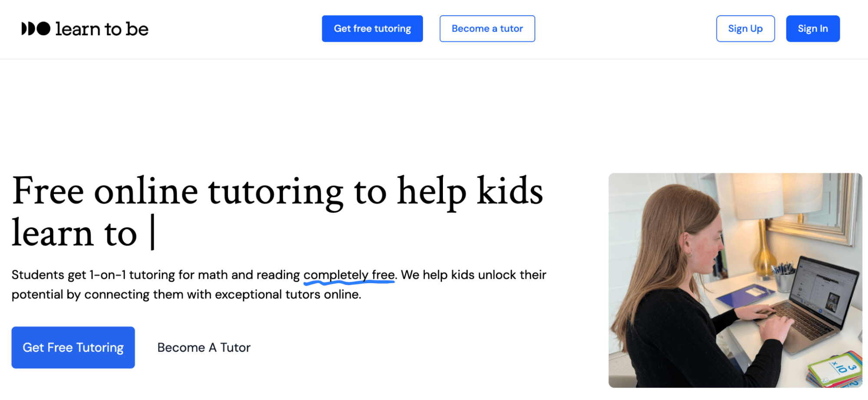The image size is (868, 400).
Task: Click the blue "Sign In" button
Action: 812,29
